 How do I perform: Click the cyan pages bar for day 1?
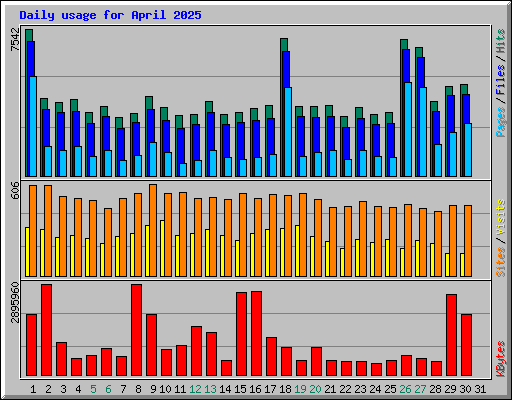click(x=33, y=126)
